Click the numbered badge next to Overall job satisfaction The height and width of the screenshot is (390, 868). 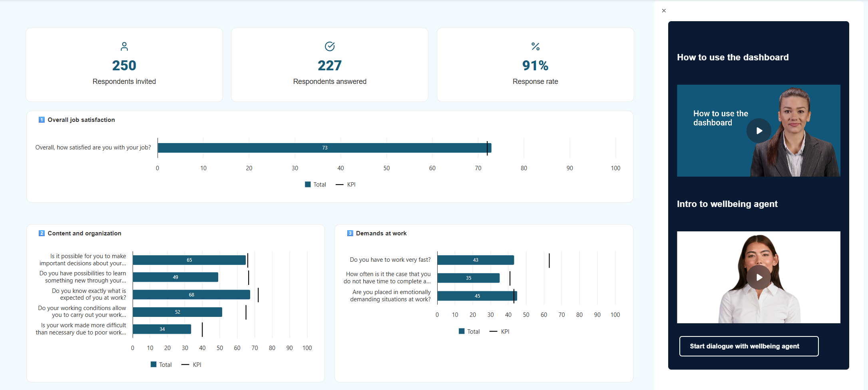41,119
